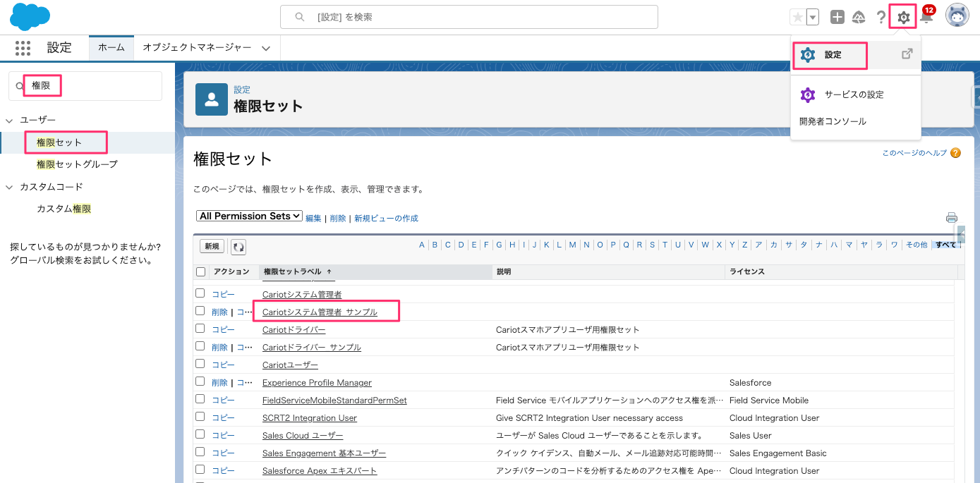Select サービスの設定 menu item
The height and width of the screenshot is (483, 980).
tap(854, 94)
